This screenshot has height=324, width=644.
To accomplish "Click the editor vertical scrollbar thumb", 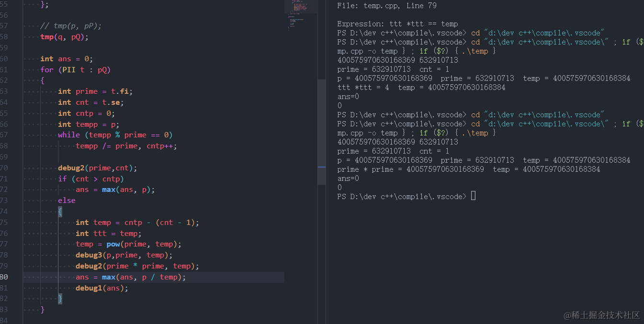I will point(321,132).
